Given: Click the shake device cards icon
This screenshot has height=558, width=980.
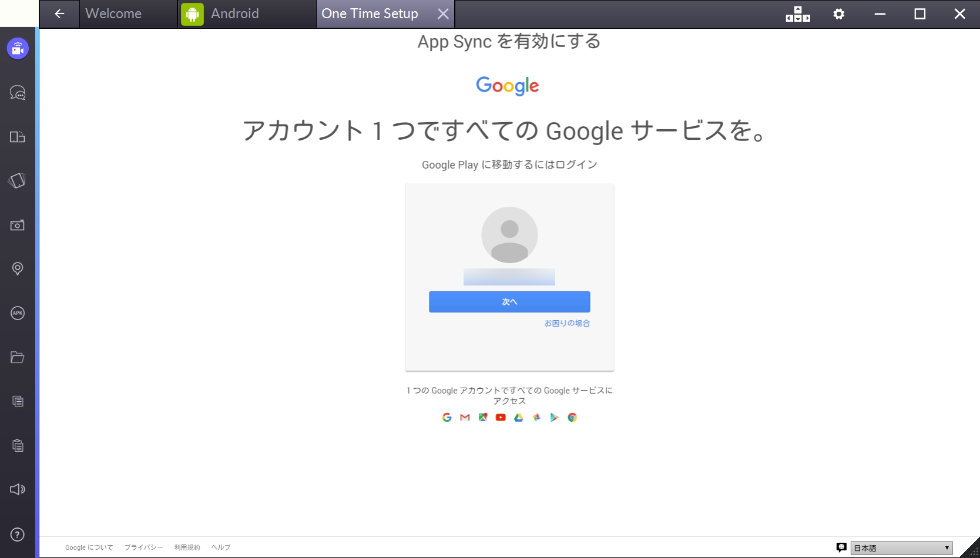Looking at the screenshot, I should tap(18, 181).
